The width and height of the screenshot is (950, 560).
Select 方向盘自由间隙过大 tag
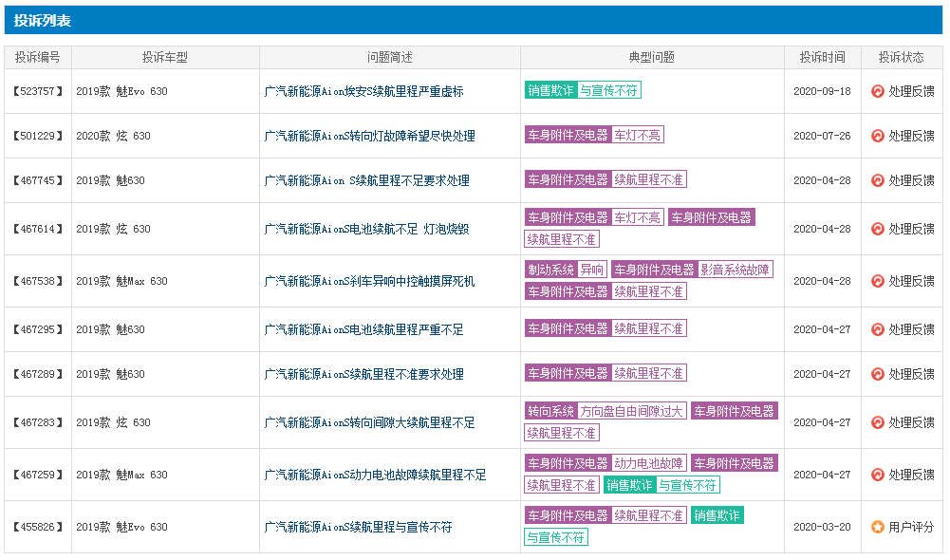(x=631, y=412)
